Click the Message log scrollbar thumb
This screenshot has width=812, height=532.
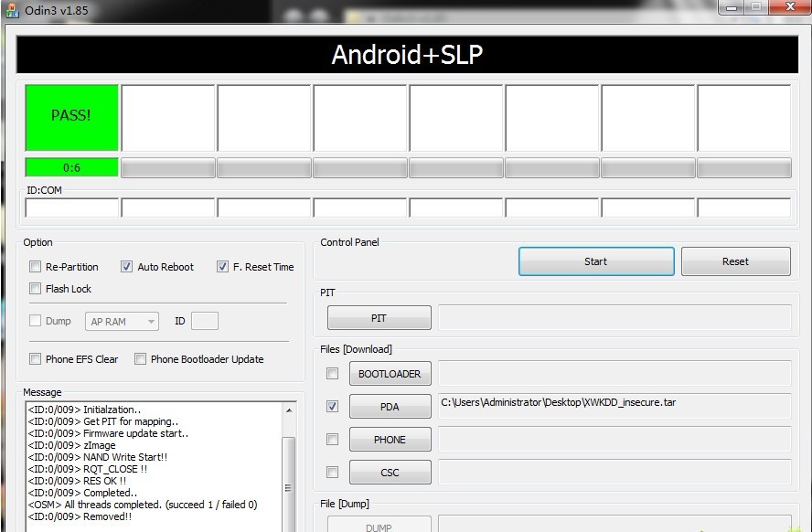tap(288, 486)
